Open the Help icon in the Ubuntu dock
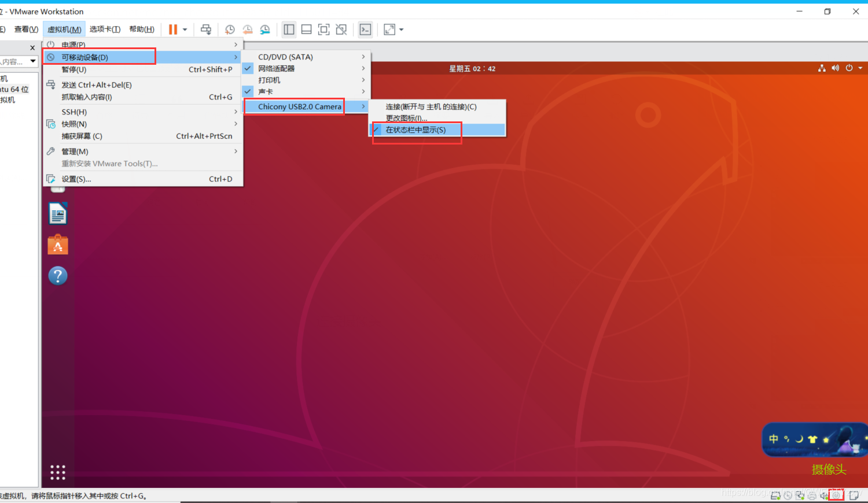 coord(58,276)
